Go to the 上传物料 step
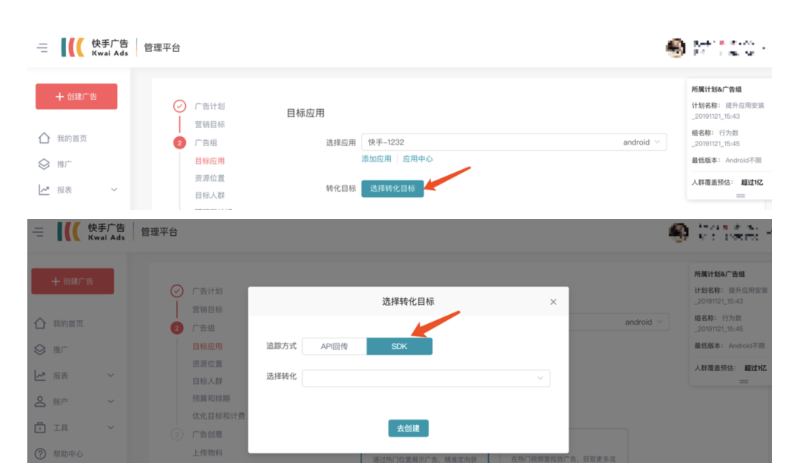This screenshot has height=476, width=789. click(207, 453)
